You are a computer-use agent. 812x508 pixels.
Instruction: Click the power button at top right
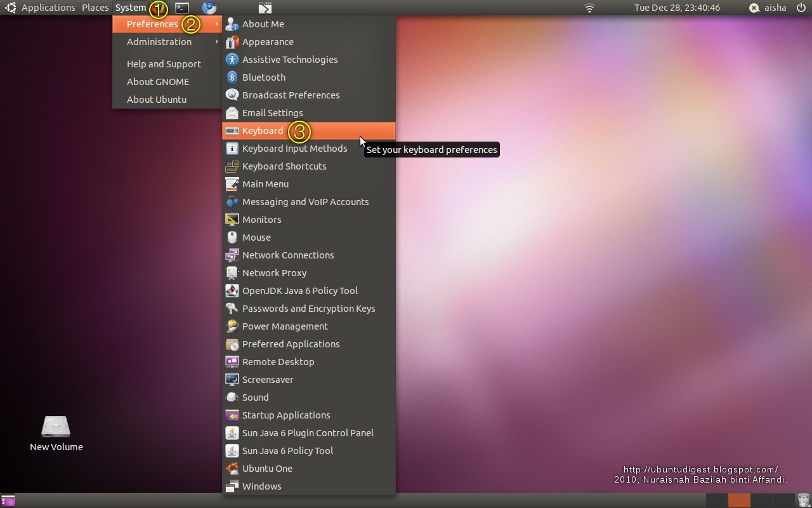pyautogui.click(x=801, y=8)
